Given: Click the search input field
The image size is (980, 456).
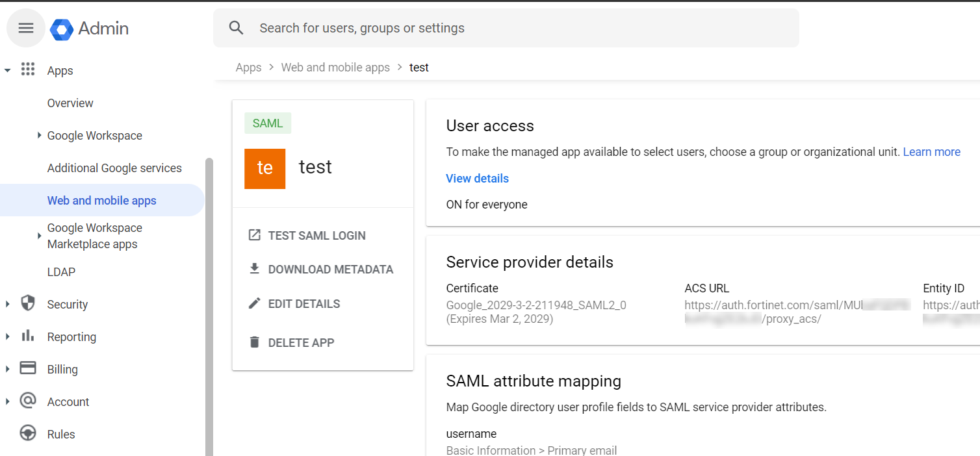Looking at the screenshot, I should click(455, 27).
